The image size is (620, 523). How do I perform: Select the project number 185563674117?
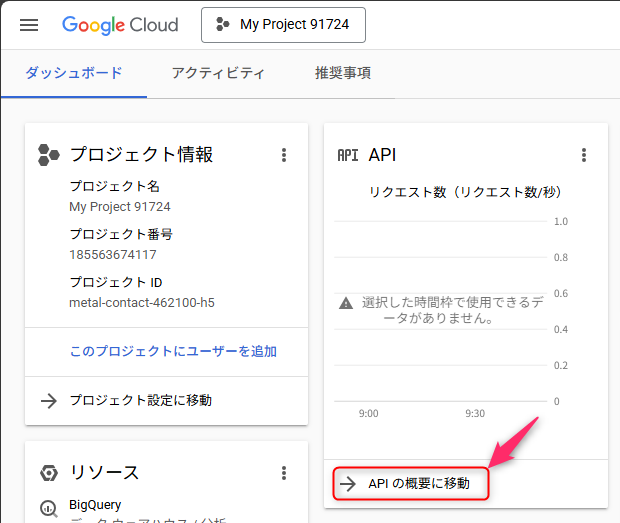pos(113,255)
